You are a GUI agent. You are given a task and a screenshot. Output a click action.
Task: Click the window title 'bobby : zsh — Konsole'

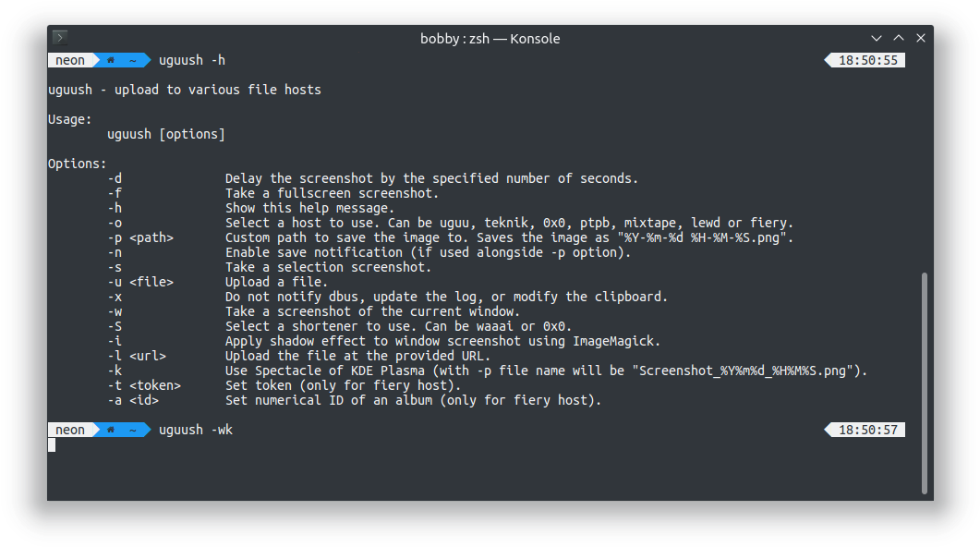490,38
